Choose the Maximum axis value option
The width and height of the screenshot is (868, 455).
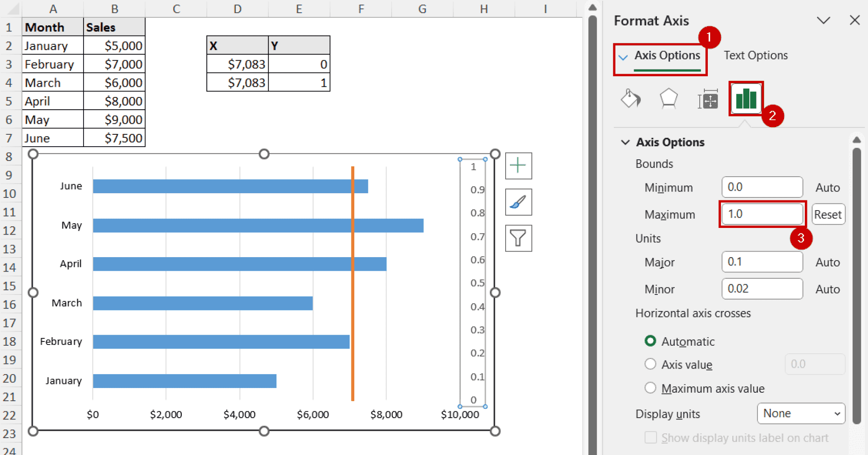pos(651,388)
